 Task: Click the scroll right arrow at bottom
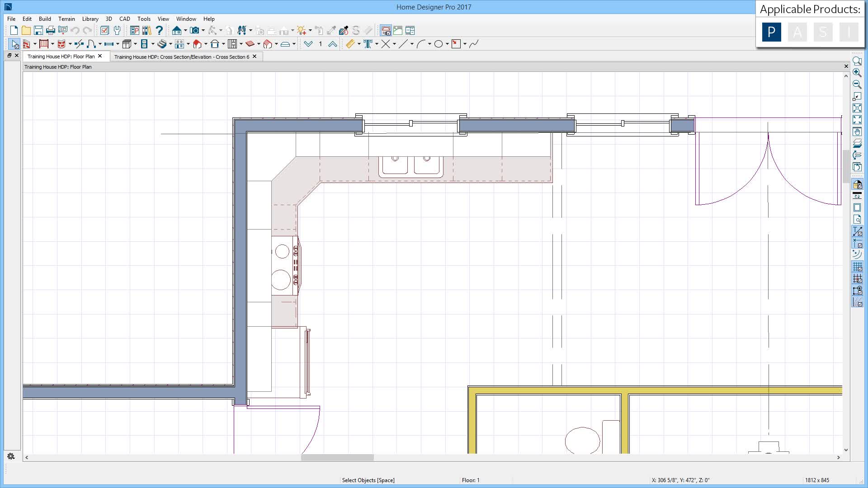[838, 457]
